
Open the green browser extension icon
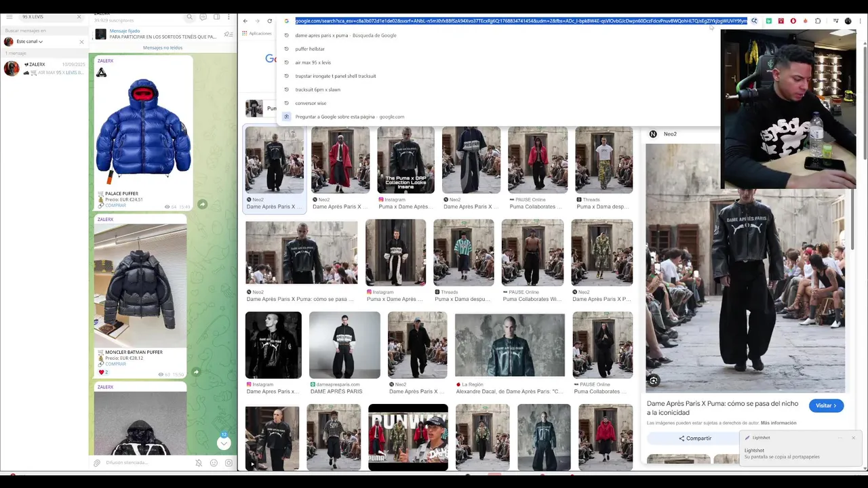coord(768,21)
